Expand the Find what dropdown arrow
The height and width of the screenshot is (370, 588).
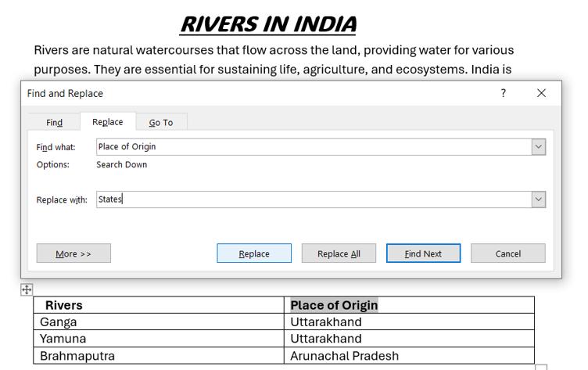coord(538,146)
